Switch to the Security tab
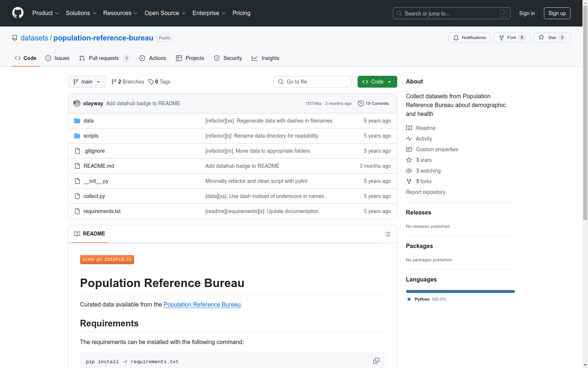Screen dimensions: 588x368 (x=228, y=58)
